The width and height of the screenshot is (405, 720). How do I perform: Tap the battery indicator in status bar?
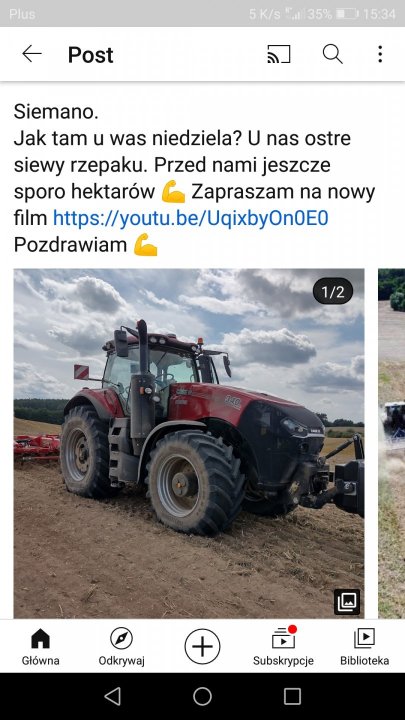tap(347, 14)
